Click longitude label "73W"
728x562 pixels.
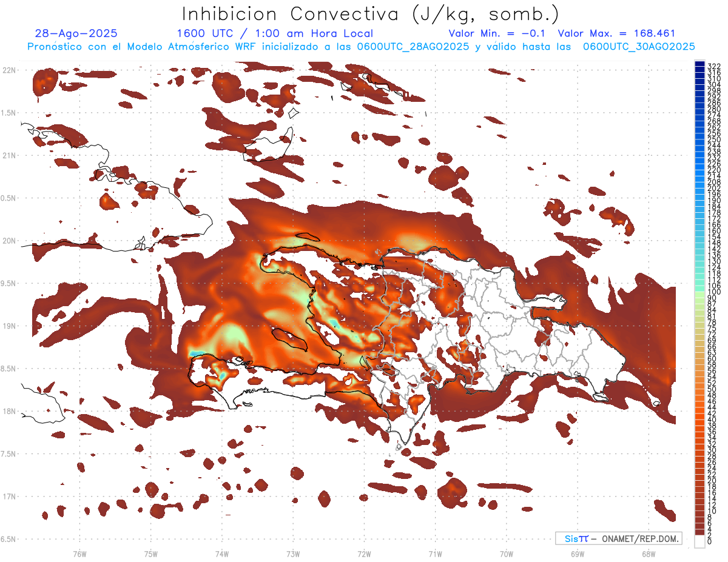293,554
